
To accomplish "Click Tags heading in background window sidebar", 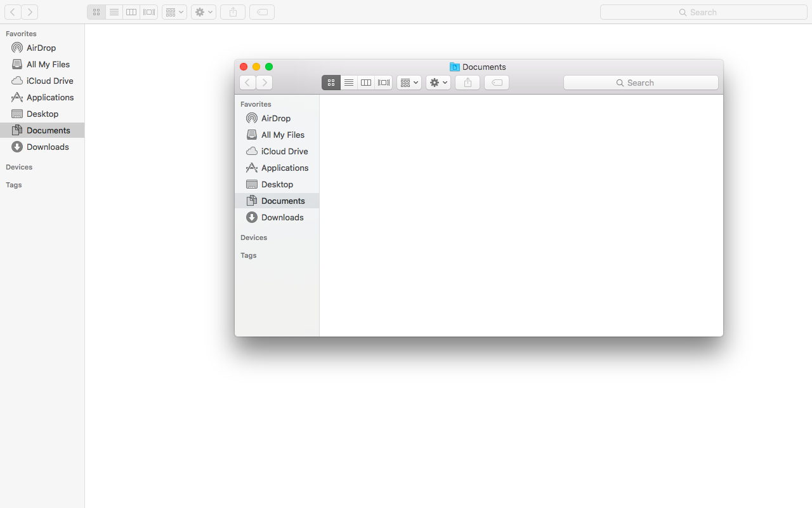I will (x=14, y=185).
